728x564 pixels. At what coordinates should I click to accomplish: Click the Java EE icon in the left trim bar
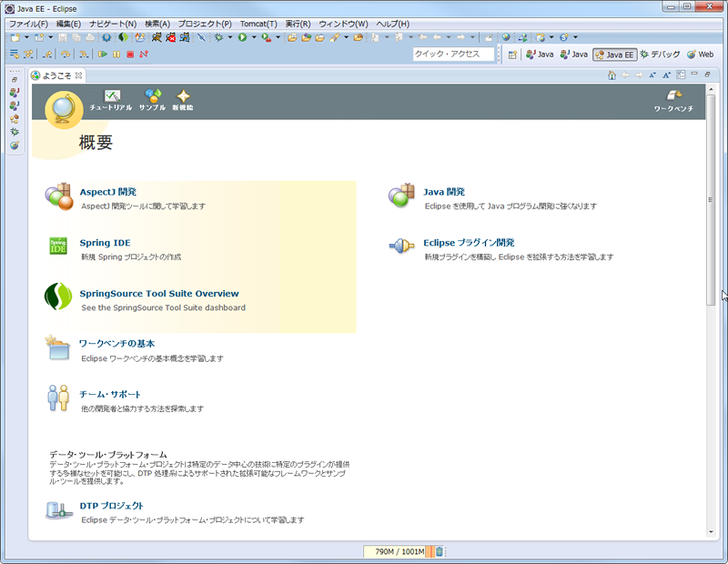pos(15,119)
